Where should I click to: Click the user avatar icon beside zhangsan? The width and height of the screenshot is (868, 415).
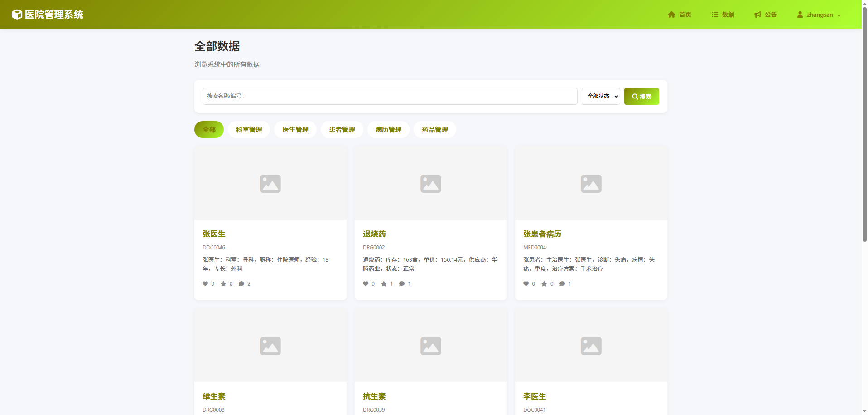(x=800, y=15)
